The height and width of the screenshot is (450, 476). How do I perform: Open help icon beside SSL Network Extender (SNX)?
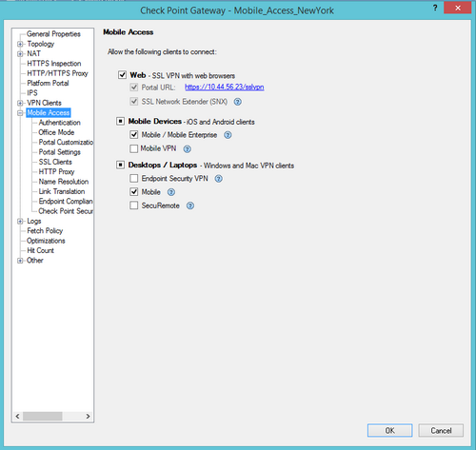(238, 102)
